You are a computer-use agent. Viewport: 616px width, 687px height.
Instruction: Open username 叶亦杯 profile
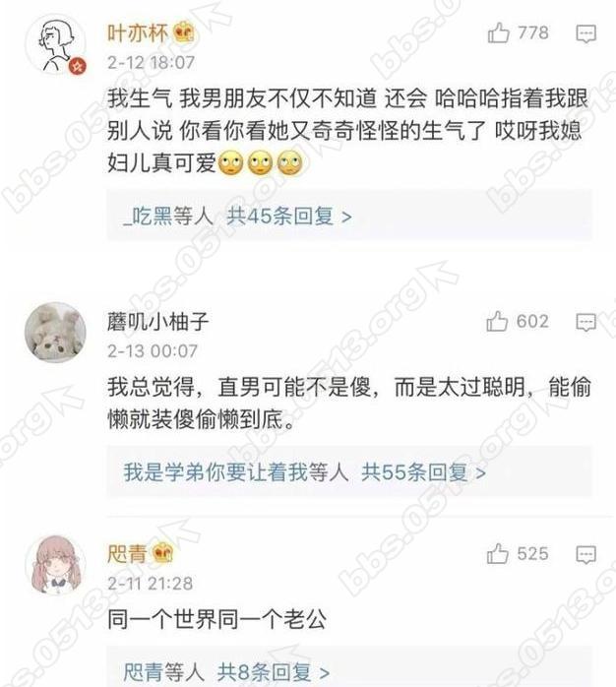click(138, 32)
